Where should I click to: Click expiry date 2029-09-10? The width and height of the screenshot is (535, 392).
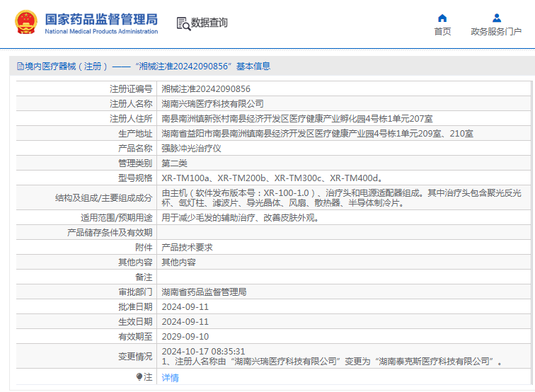point(185,336)
